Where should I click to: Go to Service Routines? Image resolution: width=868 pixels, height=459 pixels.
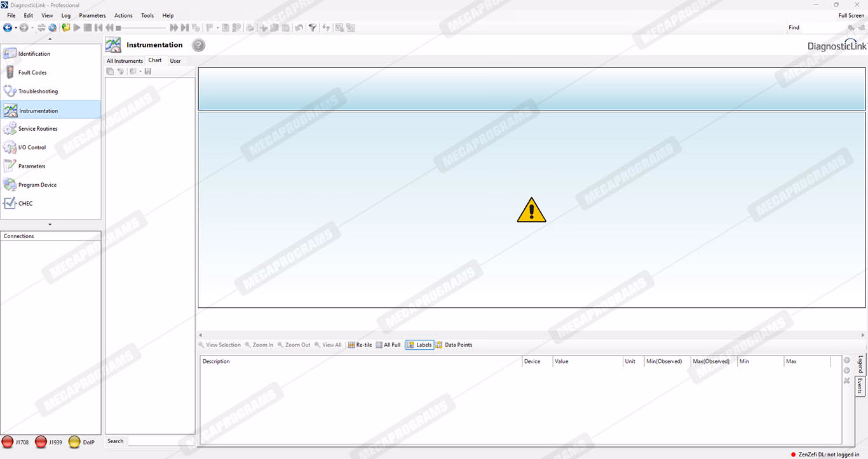tap(37, 129)
